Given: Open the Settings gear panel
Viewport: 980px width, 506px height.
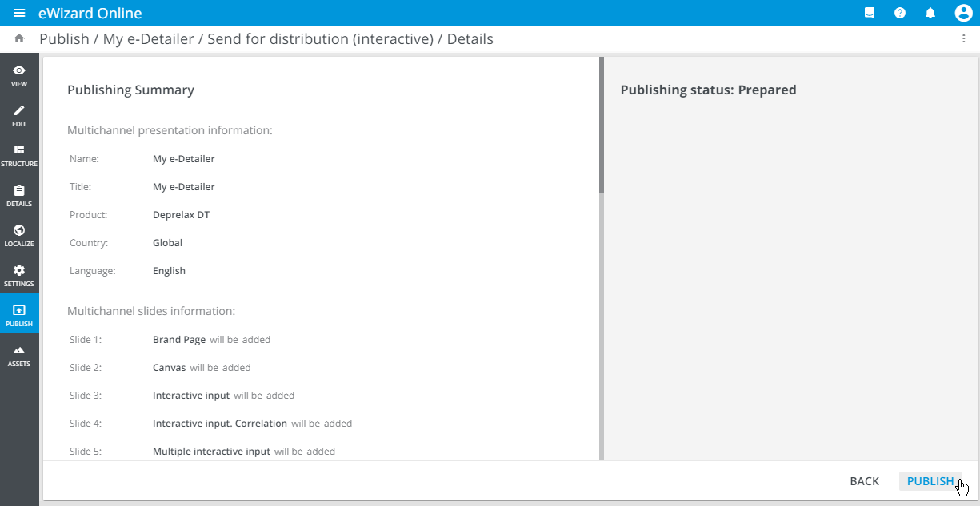Looking at the screenshot, I should [x=19, y=275].
